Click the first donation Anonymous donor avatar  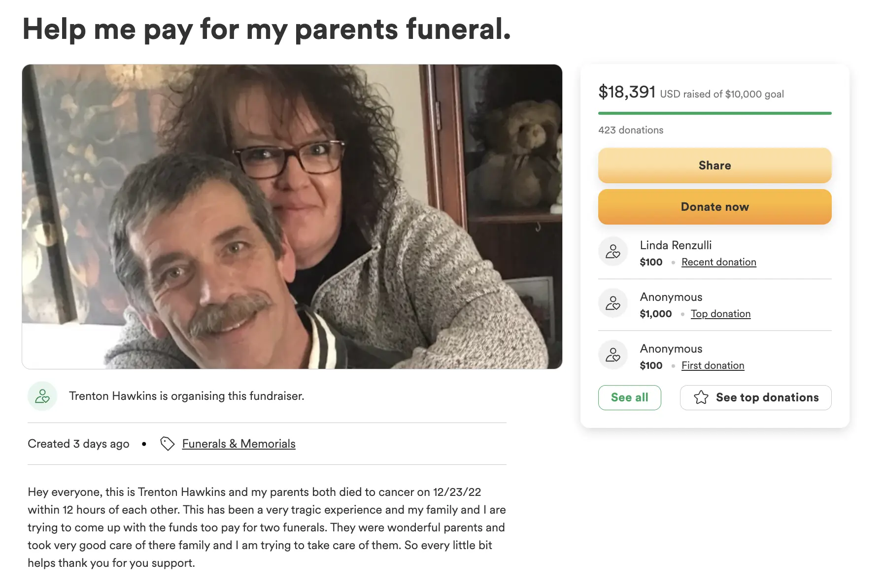613,355
